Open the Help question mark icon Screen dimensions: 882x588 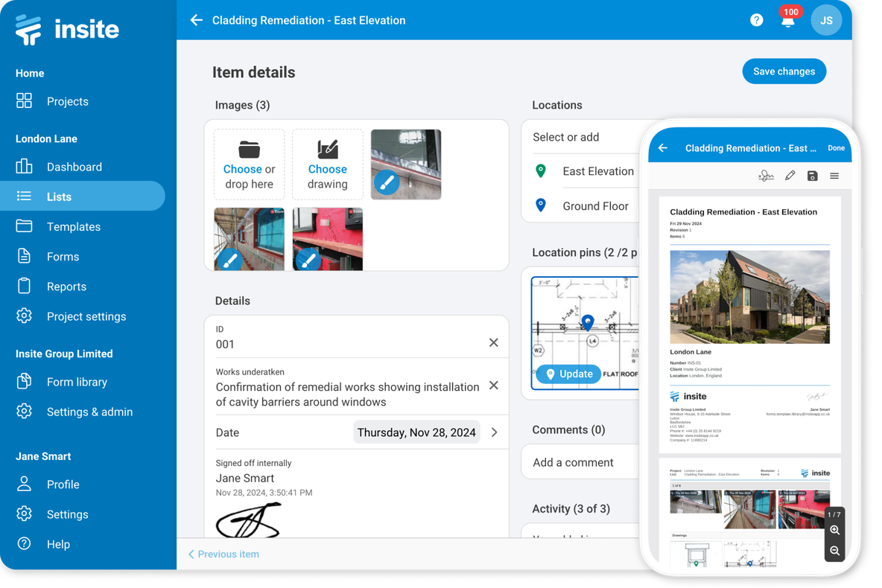pos(756,19)
